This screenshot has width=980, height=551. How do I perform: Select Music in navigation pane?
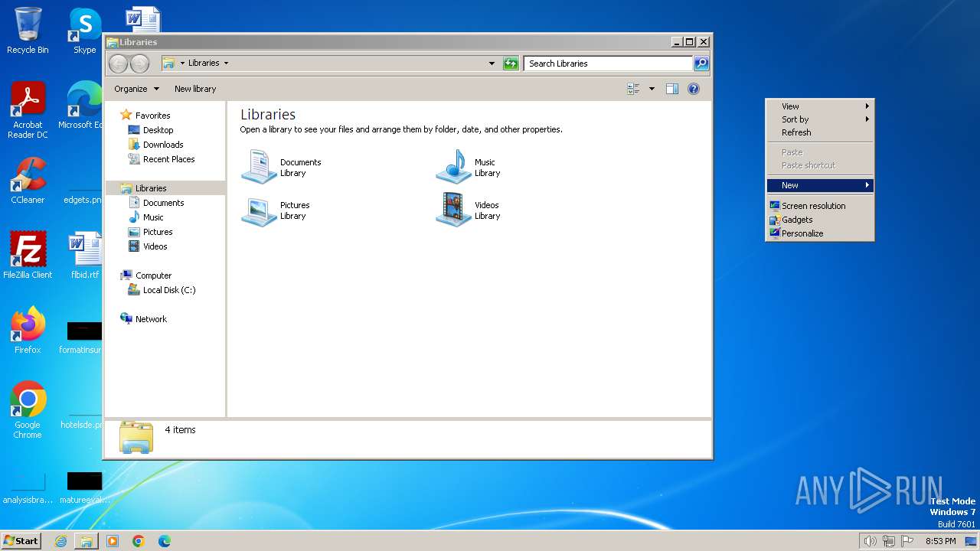(x=153, y=217)
